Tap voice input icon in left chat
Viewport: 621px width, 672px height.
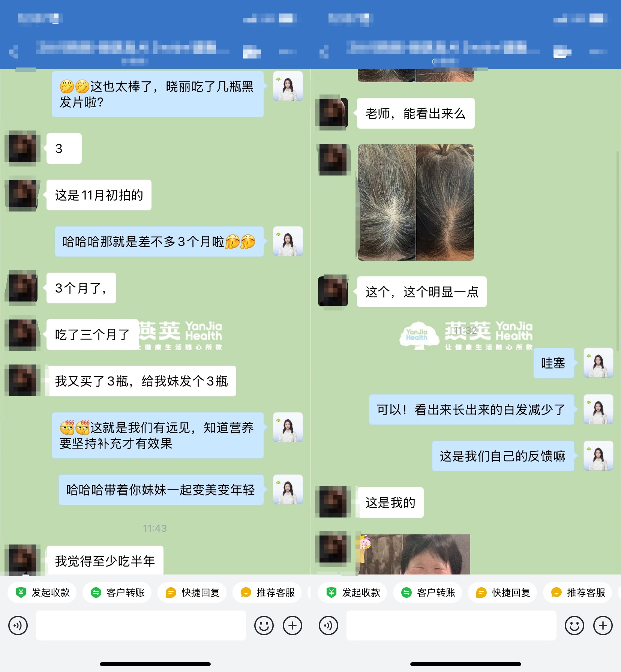tap(18, 625)
